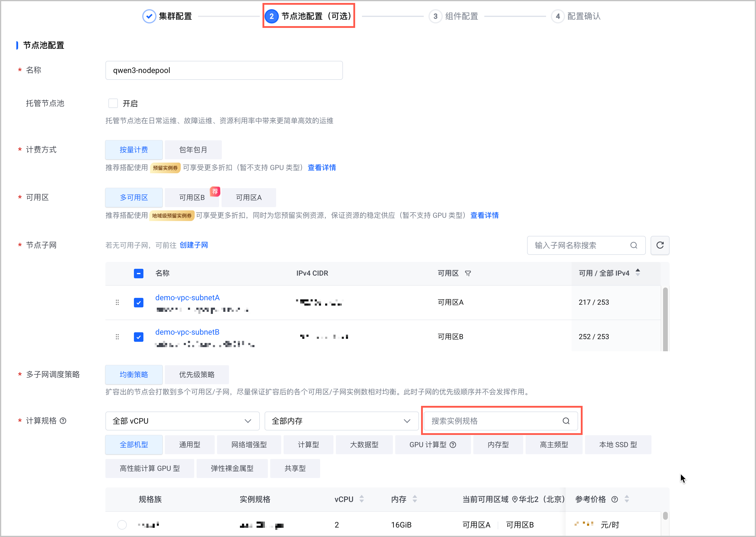Filter by 高主频型 instances

(x=554, y=445)
